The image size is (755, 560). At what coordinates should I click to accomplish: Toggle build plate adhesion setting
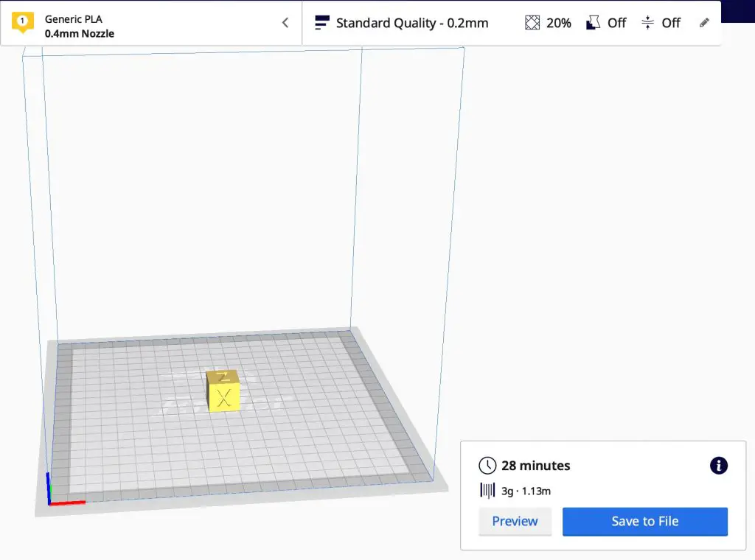coord(661,23)
